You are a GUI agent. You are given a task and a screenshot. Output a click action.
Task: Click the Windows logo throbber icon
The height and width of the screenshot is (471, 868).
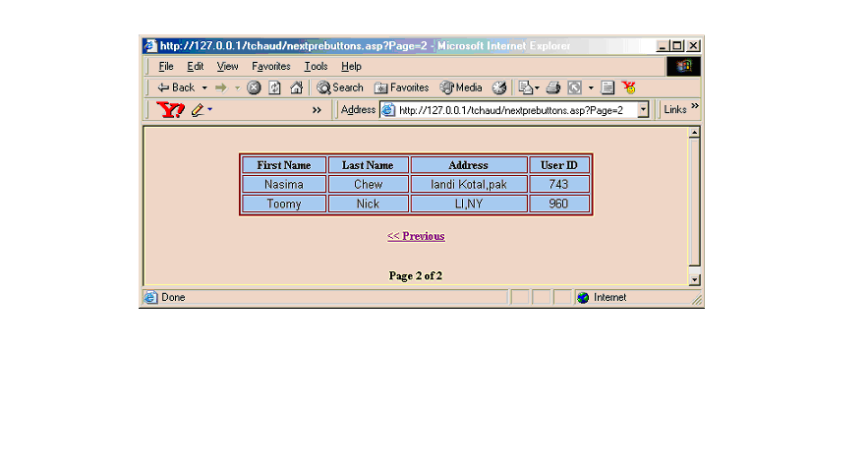[x=683, y=67]
